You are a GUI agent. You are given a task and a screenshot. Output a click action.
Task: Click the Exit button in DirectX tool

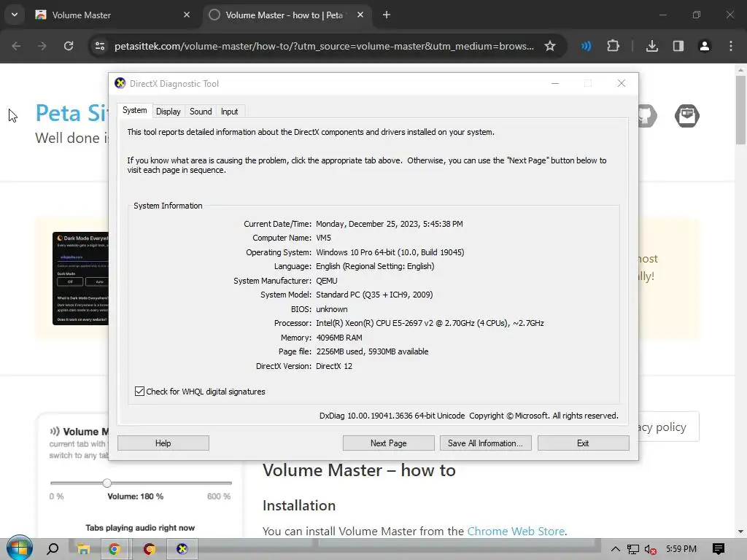point(583,443)
